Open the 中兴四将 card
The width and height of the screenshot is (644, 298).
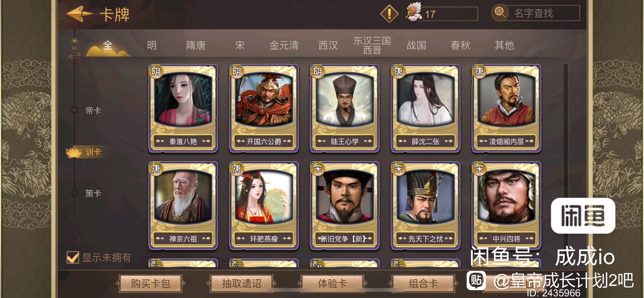point(506,206)
